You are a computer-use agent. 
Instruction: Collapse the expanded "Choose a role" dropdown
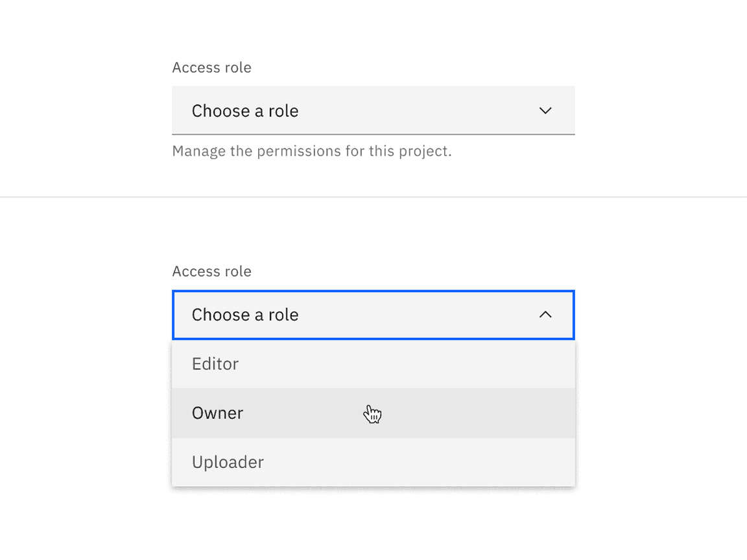coord(373,315)
